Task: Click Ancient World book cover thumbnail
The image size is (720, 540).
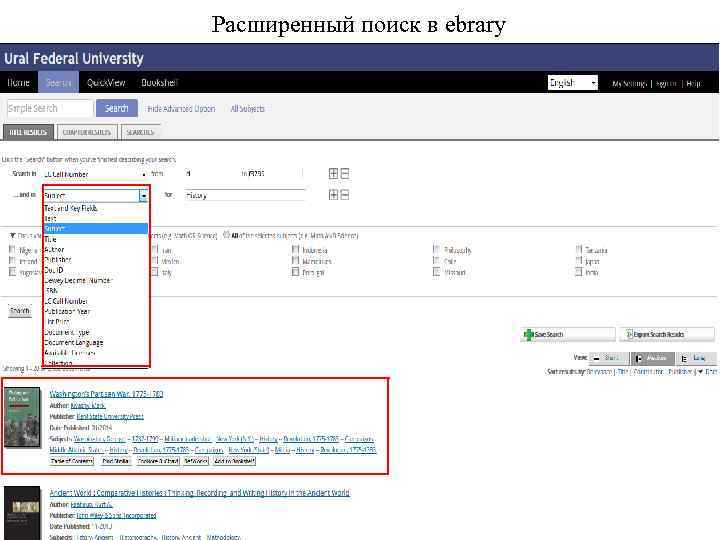Action: click(x=22, y=513)
